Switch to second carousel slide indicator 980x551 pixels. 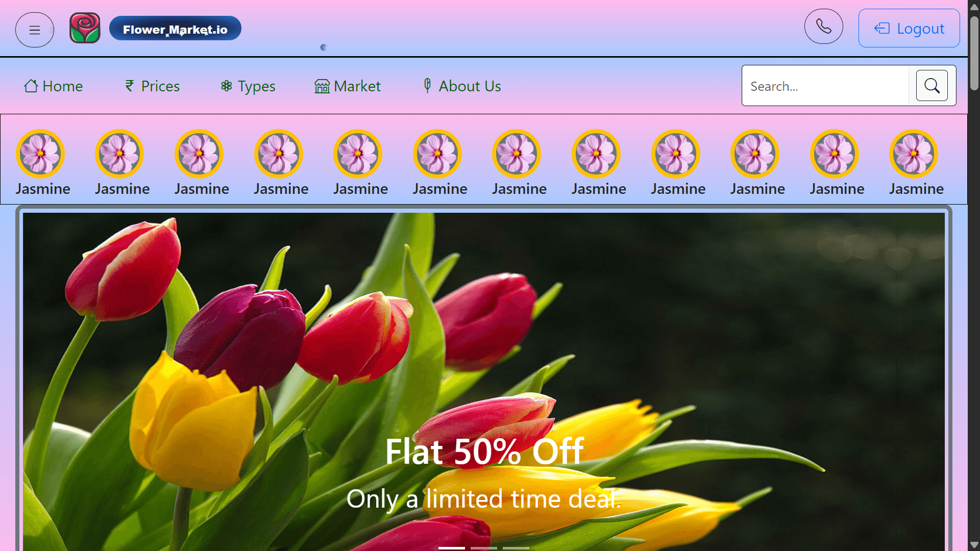483,548
